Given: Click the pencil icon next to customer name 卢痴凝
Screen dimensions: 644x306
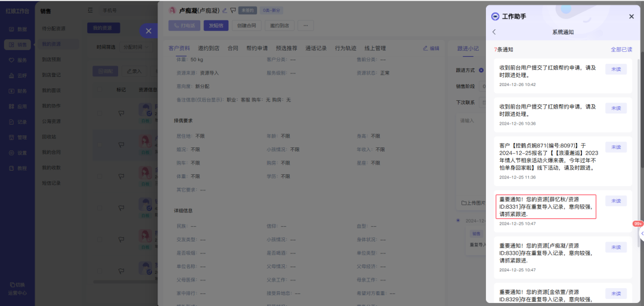Looking at the screenshot, I should (x=225, y=10).
